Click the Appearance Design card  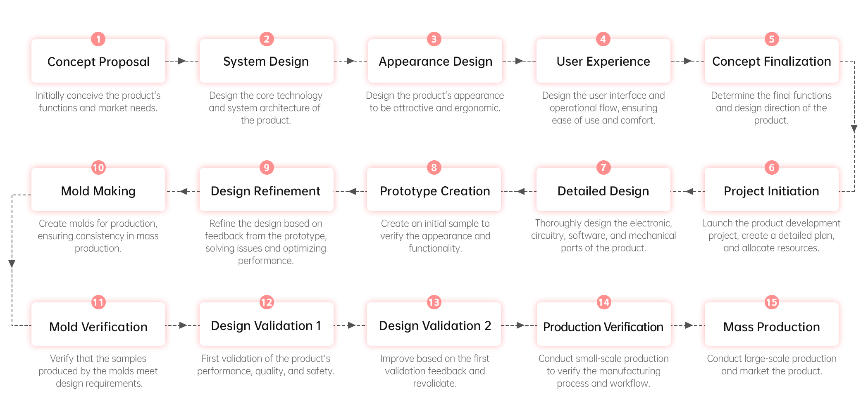(x=435, y=61)
